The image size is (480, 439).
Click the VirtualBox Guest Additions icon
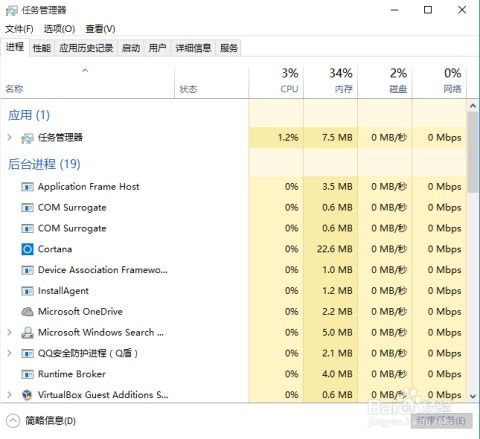(x=27, y=395)
